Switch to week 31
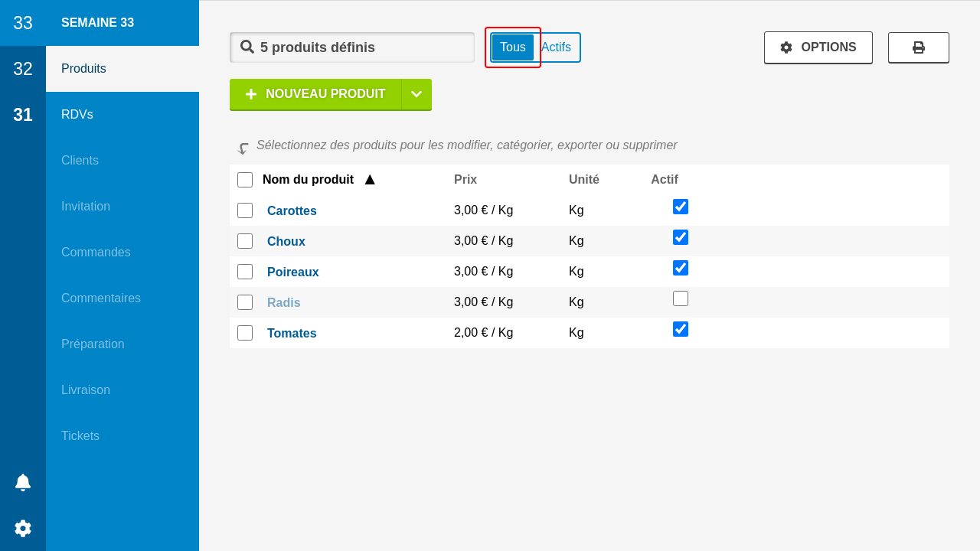The width and height of the screenshot is (980, 551). click(23, 115)
